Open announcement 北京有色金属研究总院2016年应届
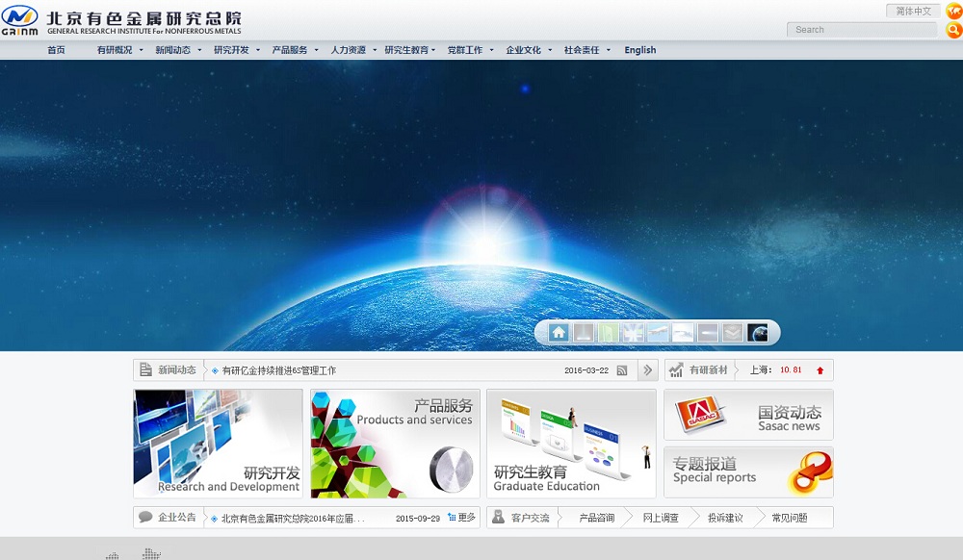 pyautogui.click(x=293, y=519)
